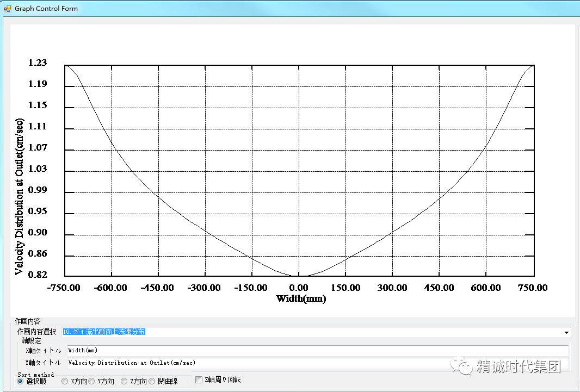Click the -600.00 x-axis tick label

click(x=110, y=288)
